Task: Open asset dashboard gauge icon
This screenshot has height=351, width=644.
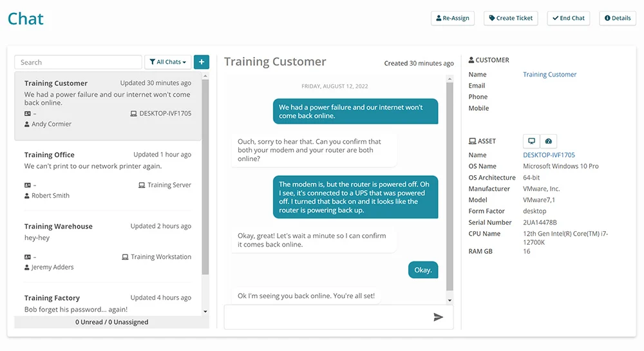Action: click(x=548, y=141)
